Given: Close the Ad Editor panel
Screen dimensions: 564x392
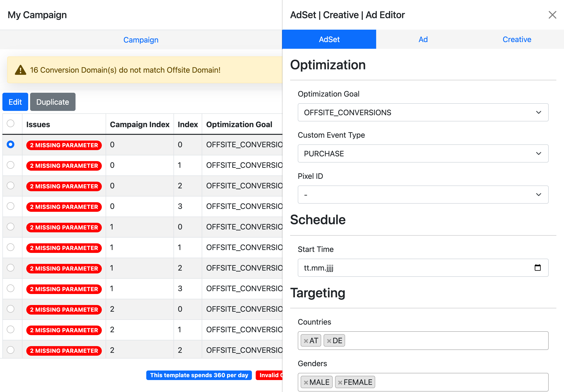Looking at the screenshot, I should [552, 15].
